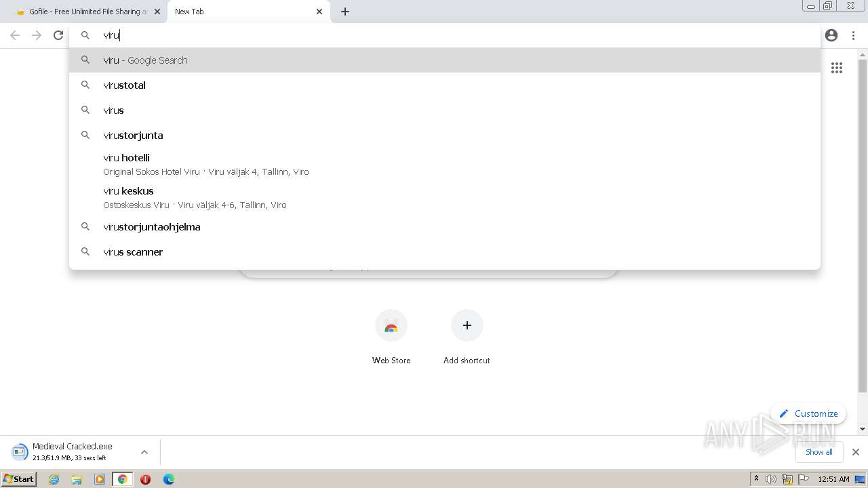Click the 12:51 AM system clock
This screenshot has height=488, width=868.
[x=833, y=479]
